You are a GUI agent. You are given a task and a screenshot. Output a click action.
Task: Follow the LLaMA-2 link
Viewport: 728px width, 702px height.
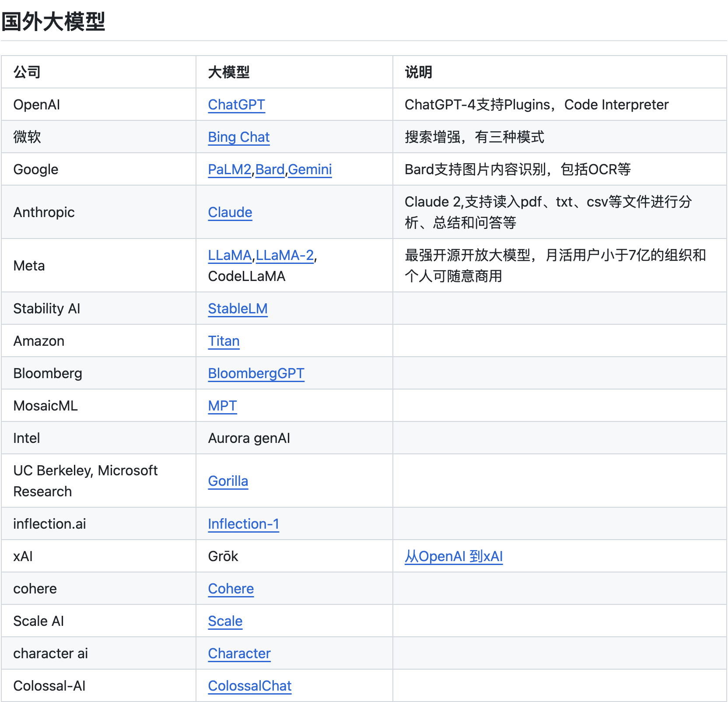tap(284, 255)
